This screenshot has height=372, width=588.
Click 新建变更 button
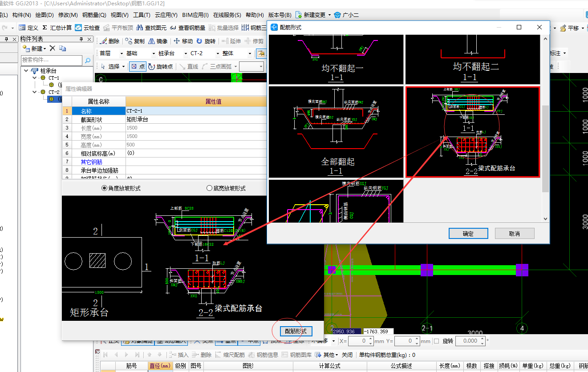pyautogui.click(x=313, y=15)
